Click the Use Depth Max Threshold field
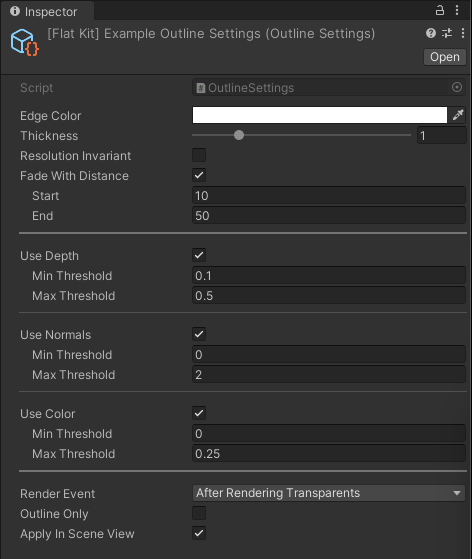Screen dimensions: 472x559 click(x=329, y=296)
